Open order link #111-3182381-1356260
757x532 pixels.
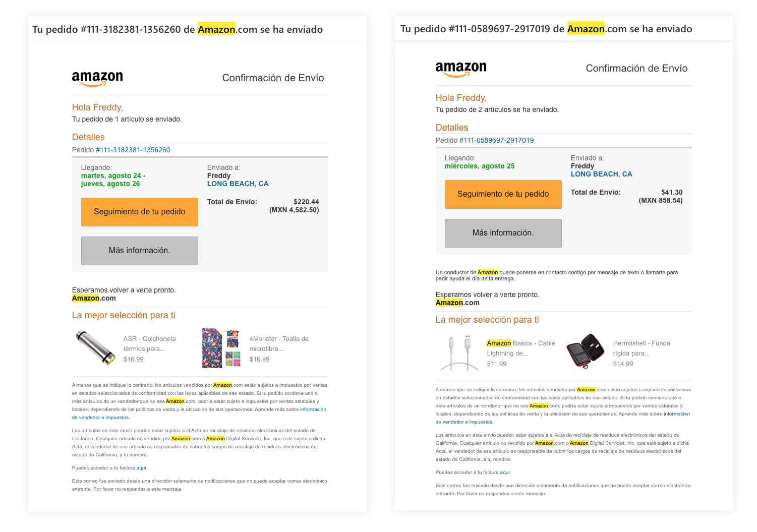pyautogui.click(x=133, y=150)
